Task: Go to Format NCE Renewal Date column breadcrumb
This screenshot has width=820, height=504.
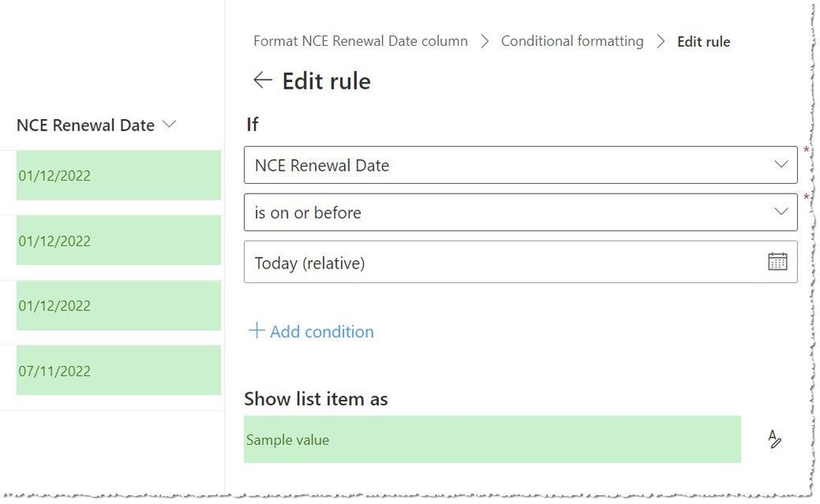Action: pos(360,41)
